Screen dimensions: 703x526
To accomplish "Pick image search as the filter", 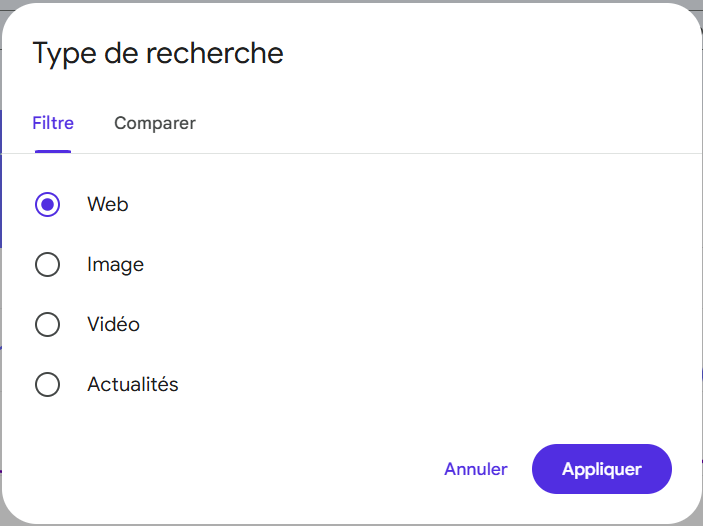I will (x=47, y=264).
